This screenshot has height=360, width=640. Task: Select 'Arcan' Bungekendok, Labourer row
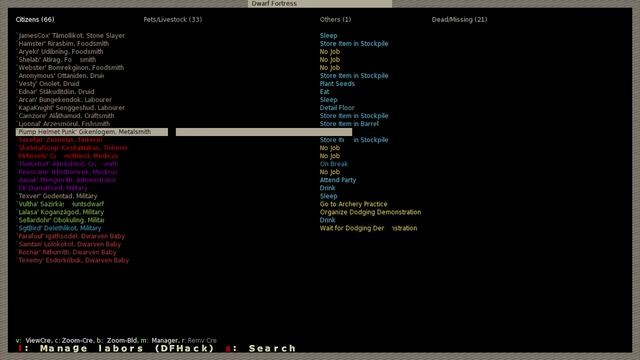[64, 100]
